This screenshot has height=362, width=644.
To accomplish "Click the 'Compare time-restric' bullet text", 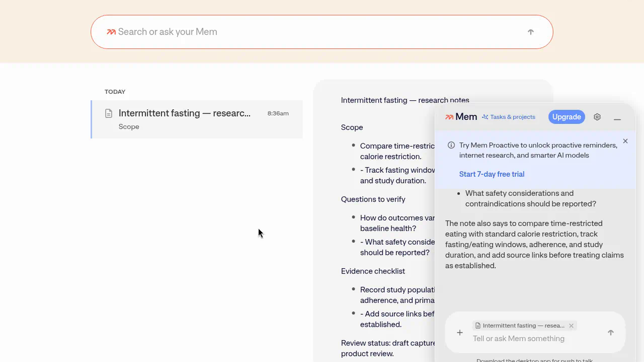I will click(397, 151).
